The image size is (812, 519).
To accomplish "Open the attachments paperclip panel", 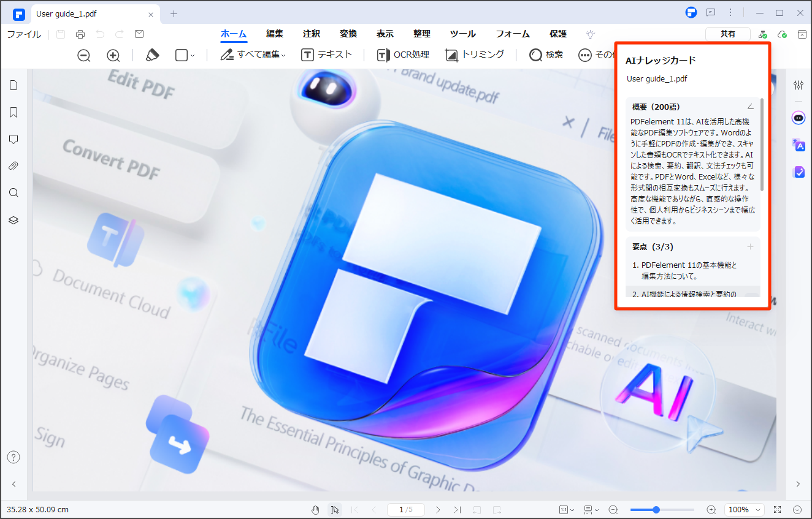I will pyautogui.click(x=13, y=166).
